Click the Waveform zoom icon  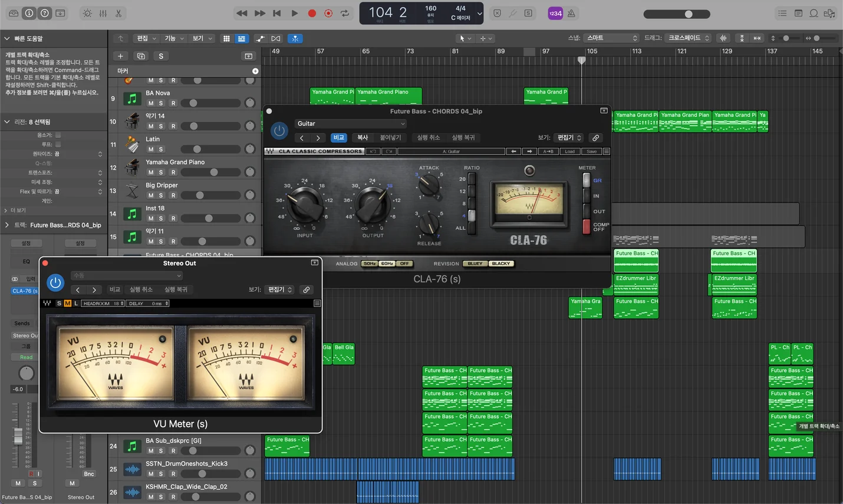click(723, 38)
